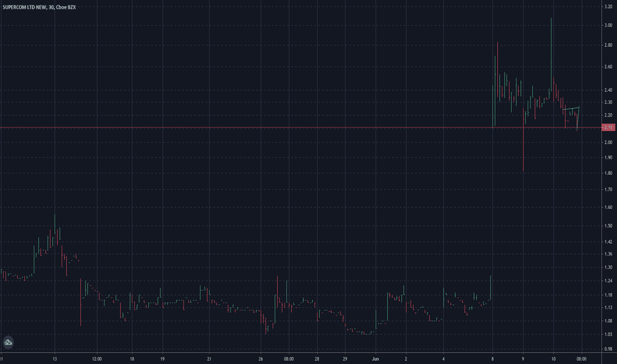Screen dimensions: 617x364
Task: Click the 1.60 price axis label
Action: [608, 207]
